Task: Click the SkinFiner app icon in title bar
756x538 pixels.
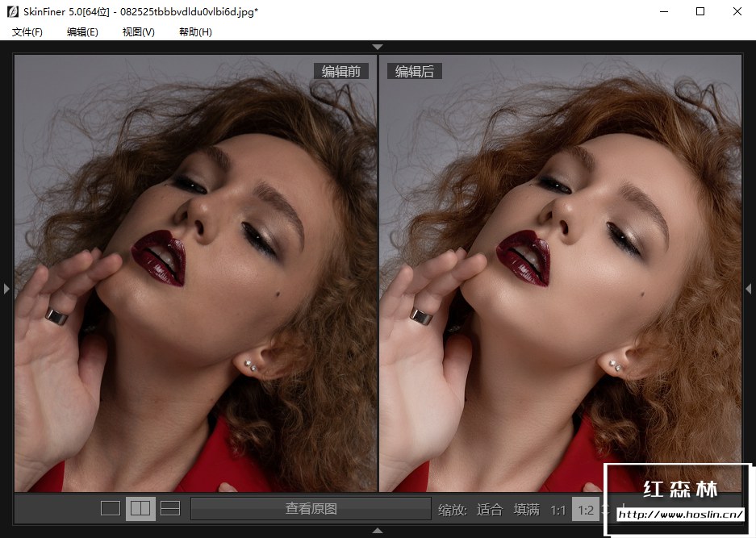Action: pos(13,11)
